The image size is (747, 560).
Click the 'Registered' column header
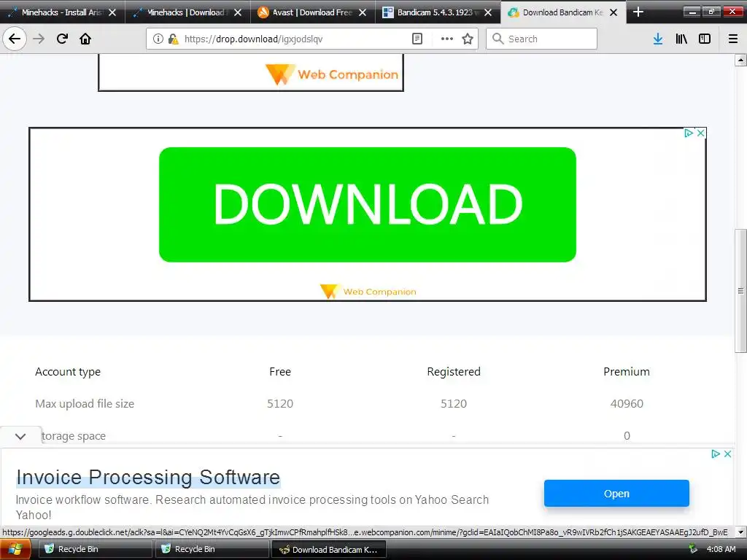(x=454, y=371)
